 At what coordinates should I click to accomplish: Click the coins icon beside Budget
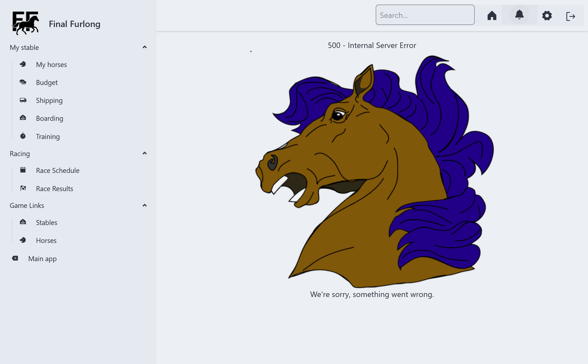(23, 82)
